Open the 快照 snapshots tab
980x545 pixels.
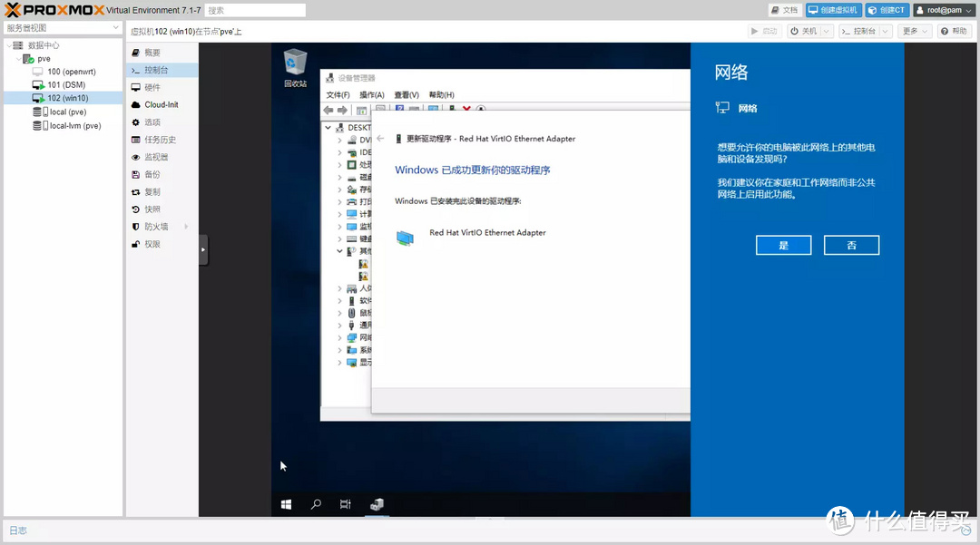(162, 209)
